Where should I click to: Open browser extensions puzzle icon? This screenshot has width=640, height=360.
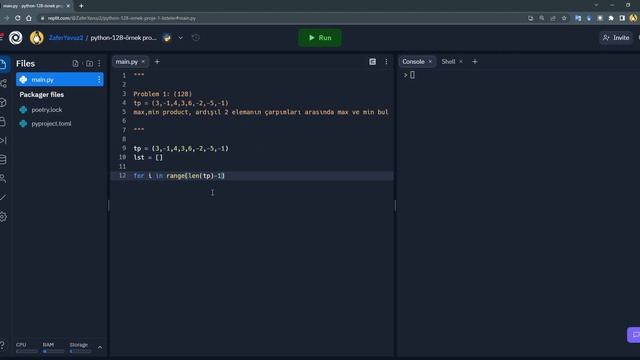(611, 18)
